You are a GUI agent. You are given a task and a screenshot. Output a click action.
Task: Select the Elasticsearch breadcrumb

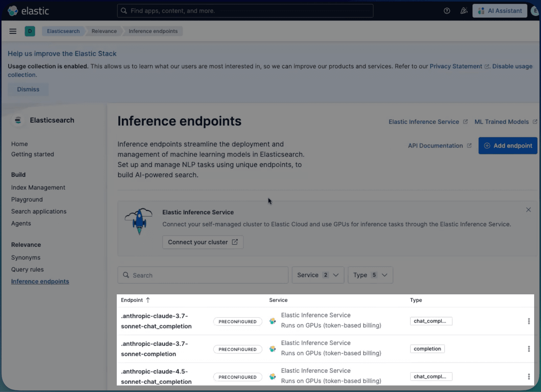[x=63, y=31]
